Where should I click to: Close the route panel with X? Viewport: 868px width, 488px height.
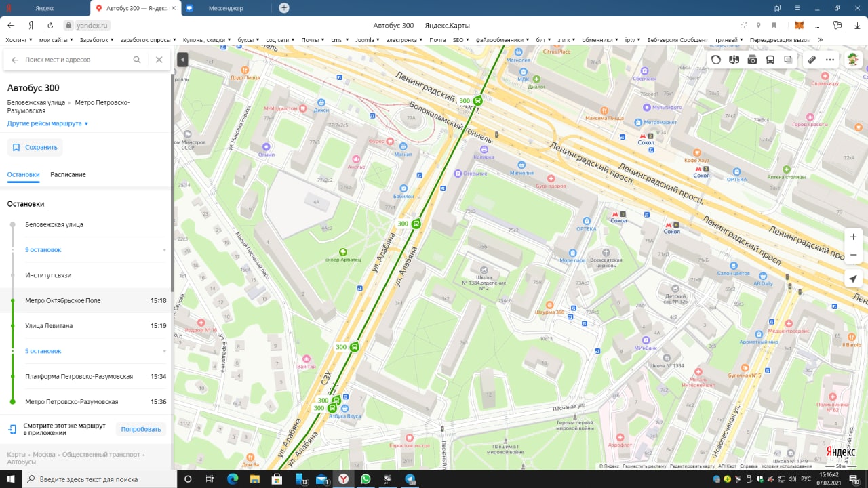(159, 60)
